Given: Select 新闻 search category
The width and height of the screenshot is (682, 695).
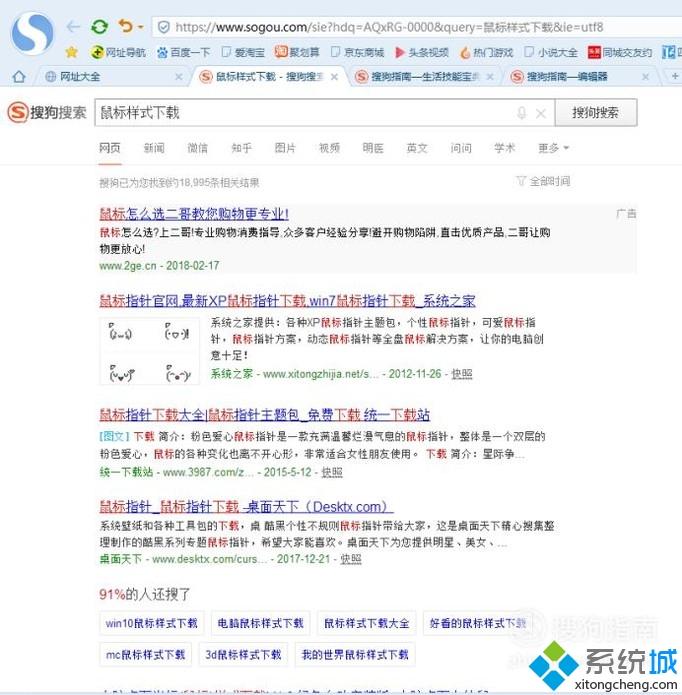Looking at the screenshot, I should 154,148.
